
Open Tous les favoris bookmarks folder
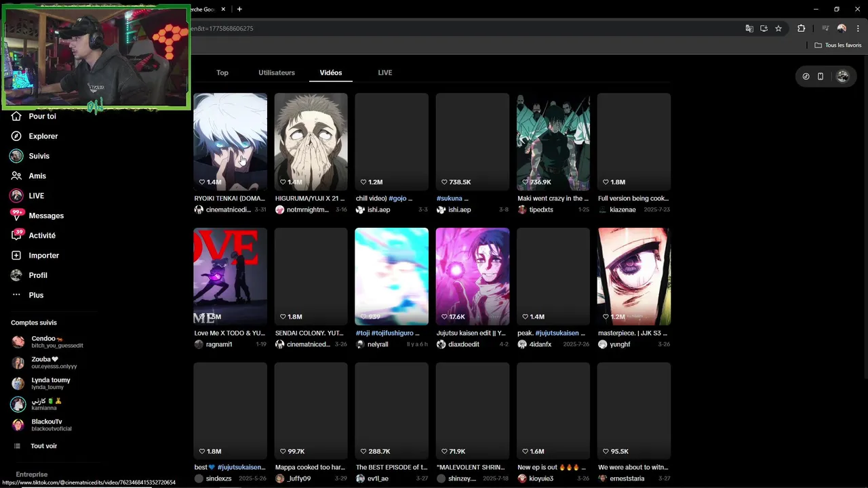coord(838,45)
